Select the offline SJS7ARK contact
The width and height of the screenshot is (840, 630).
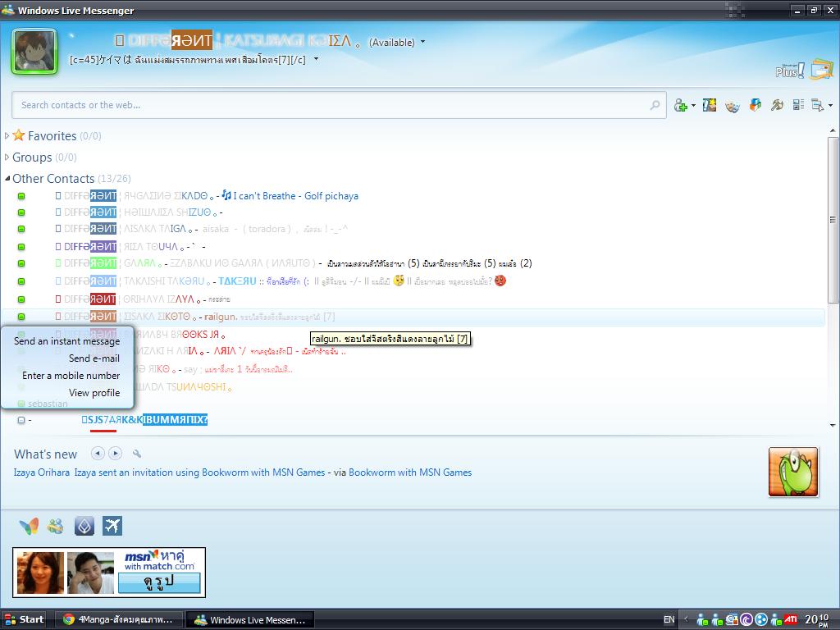click(x=144, y=419)
